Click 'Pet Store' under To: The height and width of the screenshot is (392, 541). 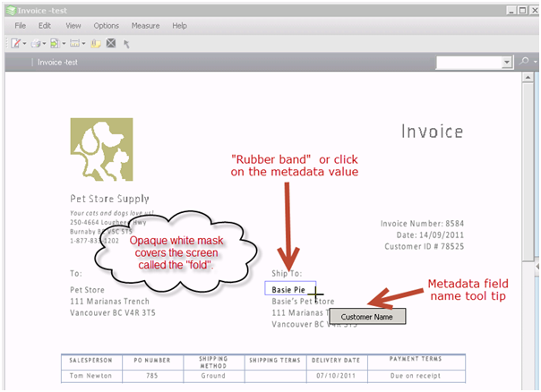click(87, 290)
